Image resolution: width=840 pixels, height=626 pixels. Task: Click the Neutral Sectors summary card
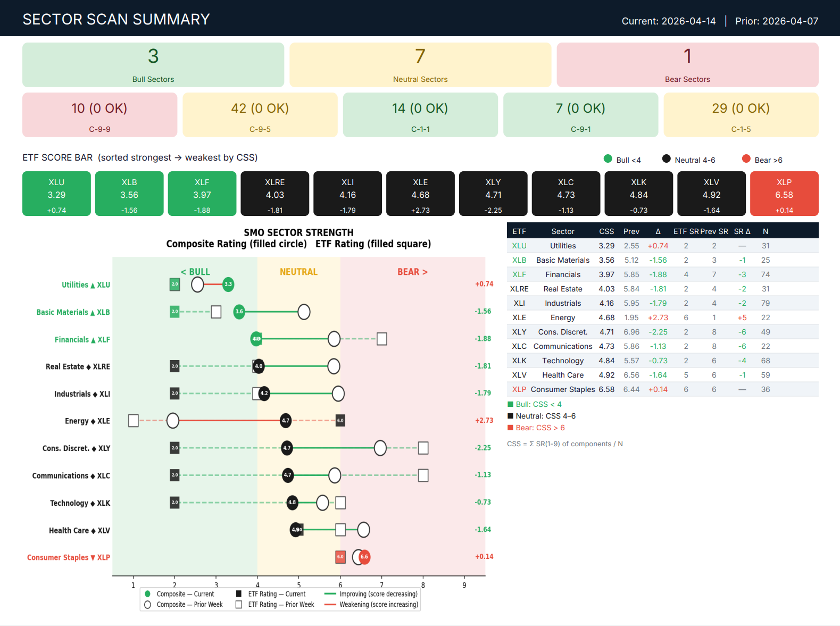point(420,65)
